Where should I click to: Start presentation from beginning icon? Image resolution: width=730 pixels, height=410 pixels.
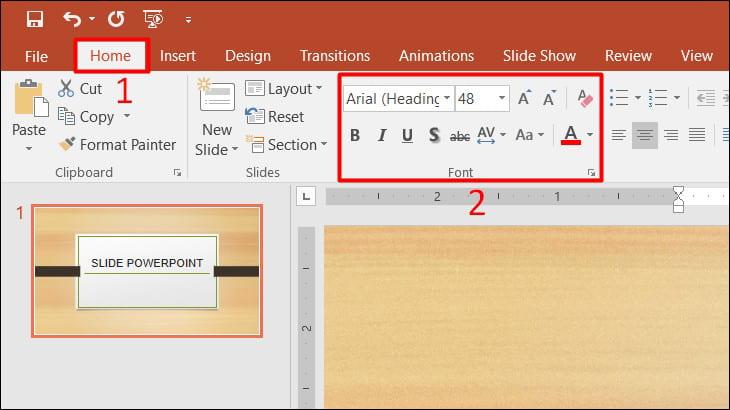153,20
